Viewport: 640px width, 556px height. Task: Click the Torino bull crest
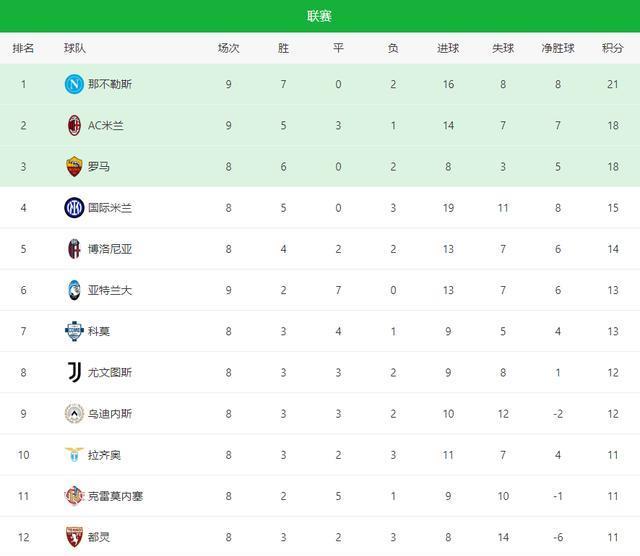(74, 537)
